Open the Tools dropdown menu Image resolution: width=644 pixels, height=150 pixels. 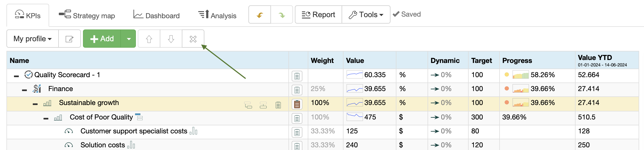(366, 15)
